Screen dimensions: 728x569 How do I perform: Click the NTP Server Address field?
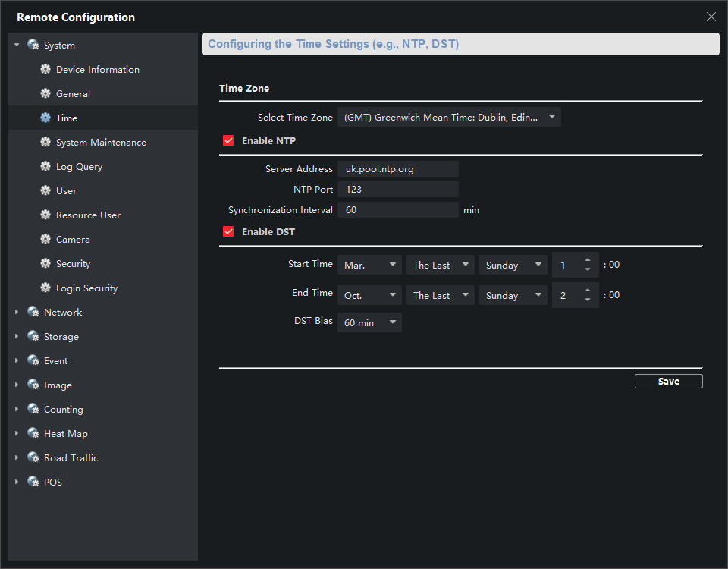(x=397, y=169)
